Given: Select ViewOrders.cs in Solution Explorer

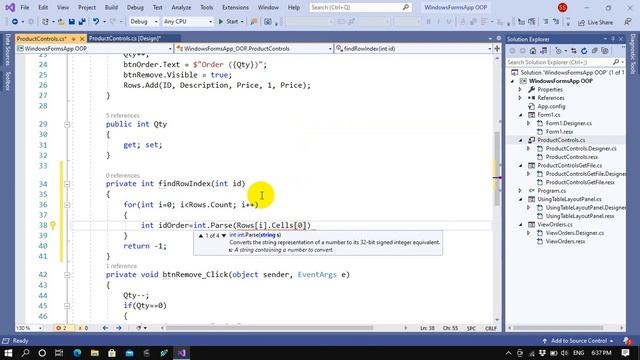Looking at the screenshot, I should (x=555, y=224).
